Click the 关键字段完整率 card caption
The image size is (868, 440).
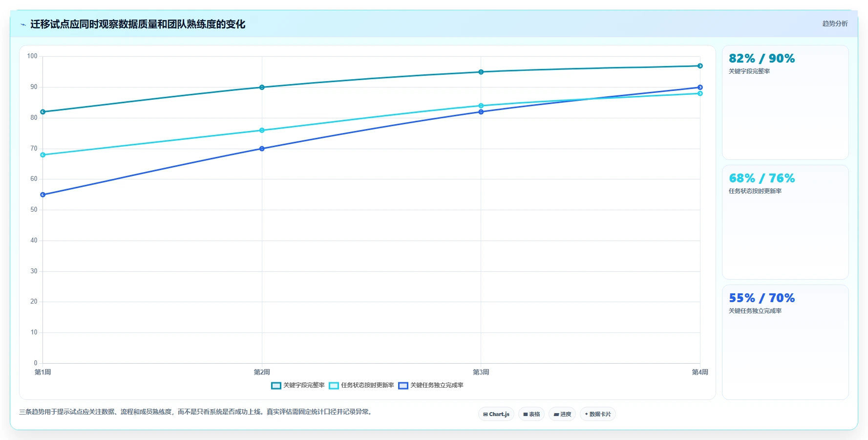(749, 71)
